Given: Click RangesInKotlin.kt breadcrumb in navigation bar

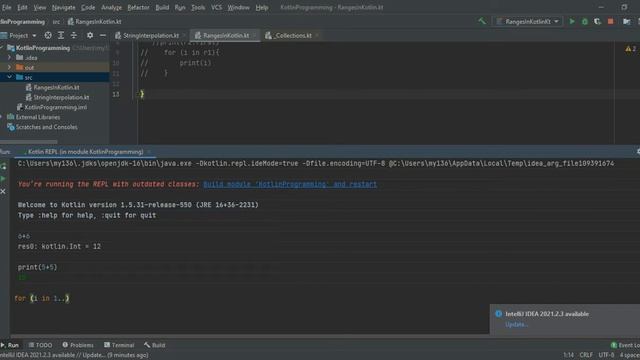Looking at the screenshot, I should (x=94, y=22).
